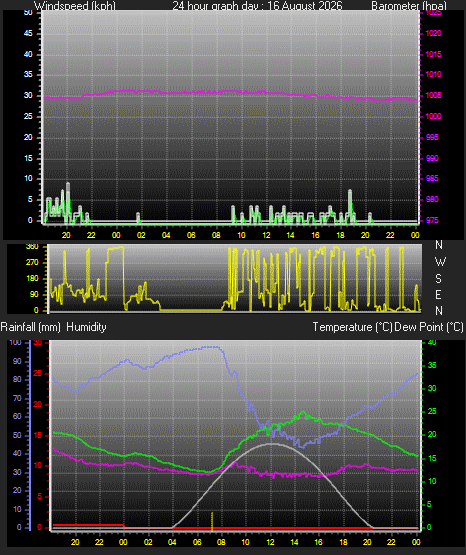Viewport: 466px width, 555px height.
Task: Click the '360' wind direction axis value
Action: (32, 247)
